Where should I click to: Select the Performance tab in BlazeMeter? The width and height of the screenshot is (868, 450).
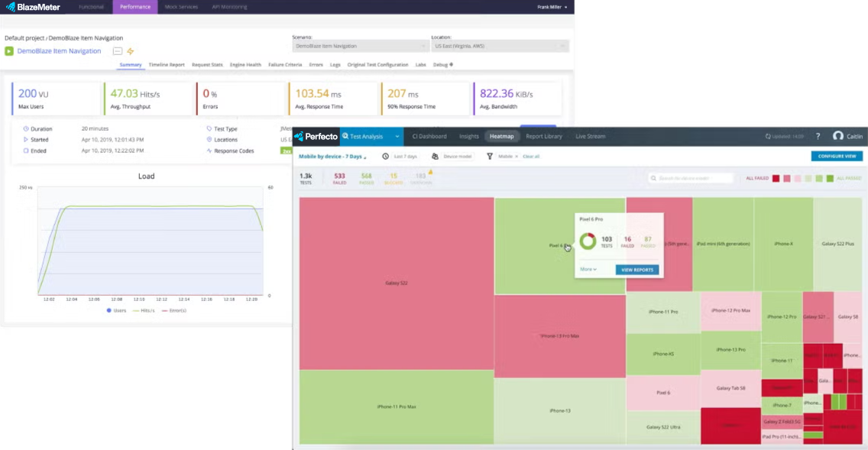click(x=135, y=7)
